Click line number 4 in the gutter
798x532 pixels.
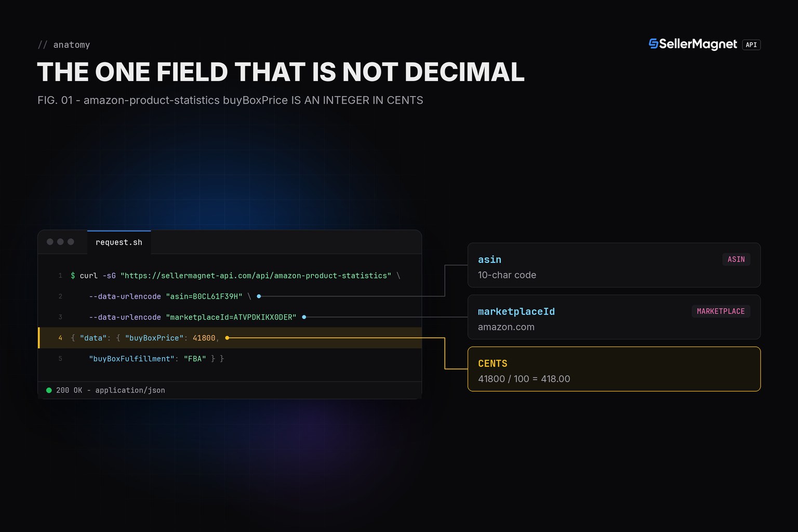point(60,338)
